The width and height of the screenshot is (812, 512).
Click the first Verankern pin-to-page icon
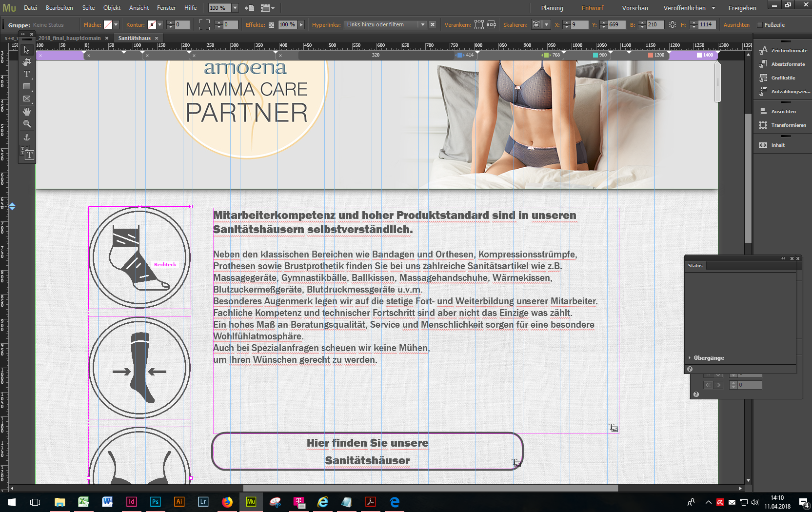479,24
